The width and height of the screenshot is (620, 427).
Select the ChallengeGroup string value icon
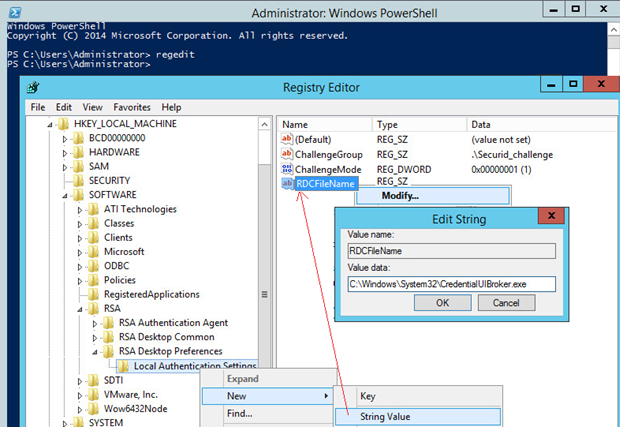(287, 155)
